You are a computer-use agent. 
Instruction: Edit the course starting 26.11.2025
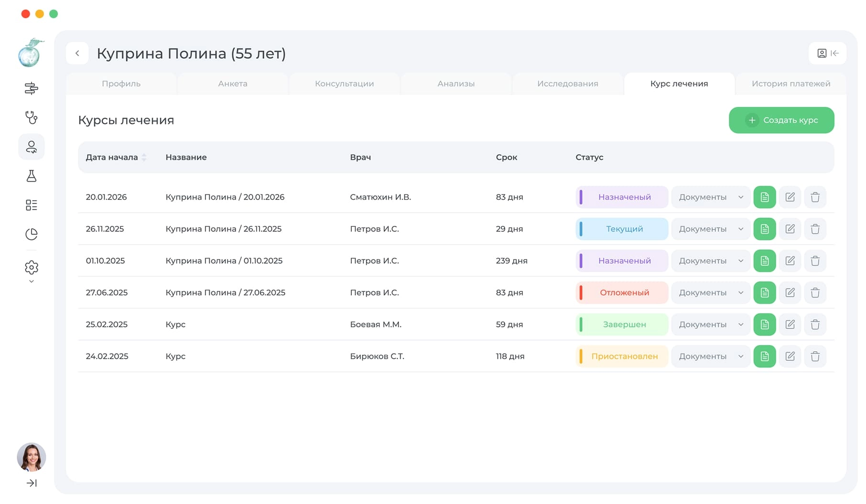(x=790, y=229)
